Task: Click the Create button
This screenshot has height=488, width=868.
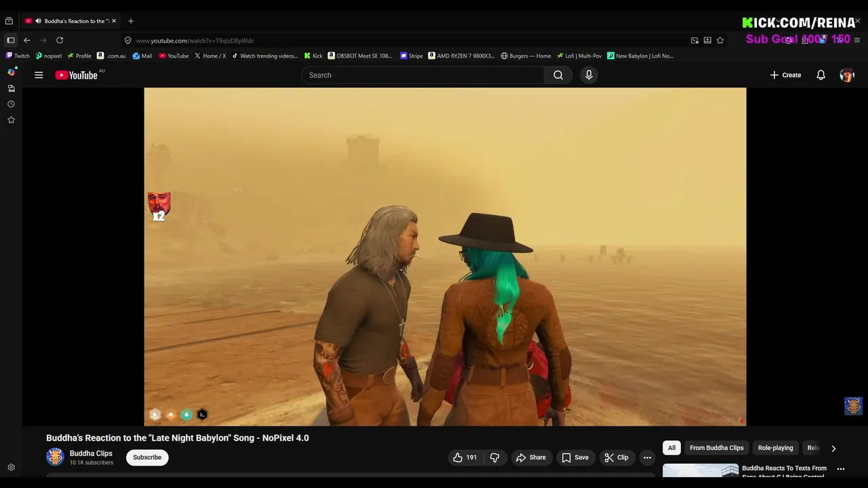Action: click(785, 75)
